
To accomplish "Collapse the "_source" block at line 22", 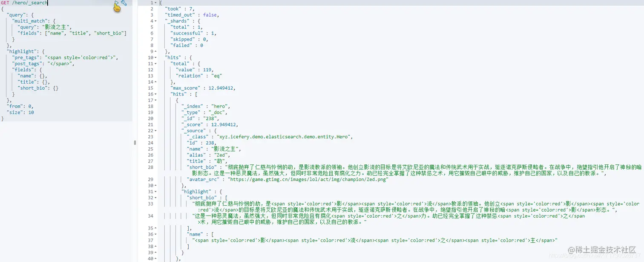I will coord(155,131).
